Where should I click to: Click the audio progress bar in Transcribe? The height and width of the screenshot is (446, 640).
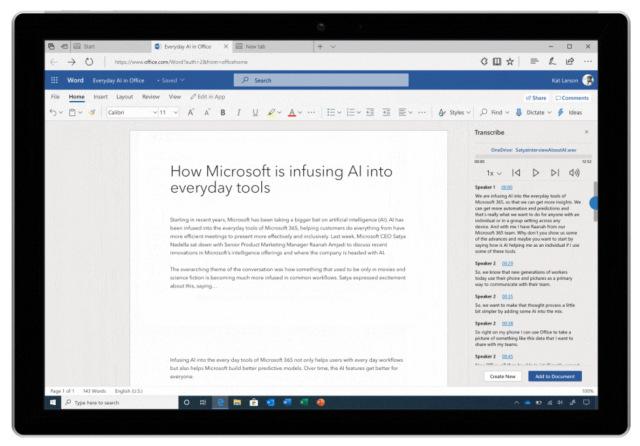click(x=533, y=157)
